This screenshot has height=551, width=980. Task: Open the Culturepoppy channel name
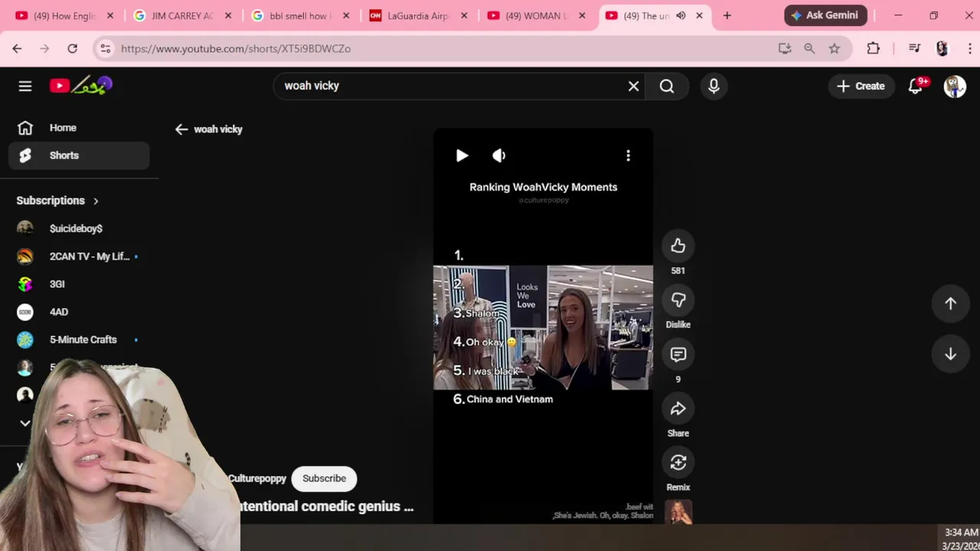point(257,478)
